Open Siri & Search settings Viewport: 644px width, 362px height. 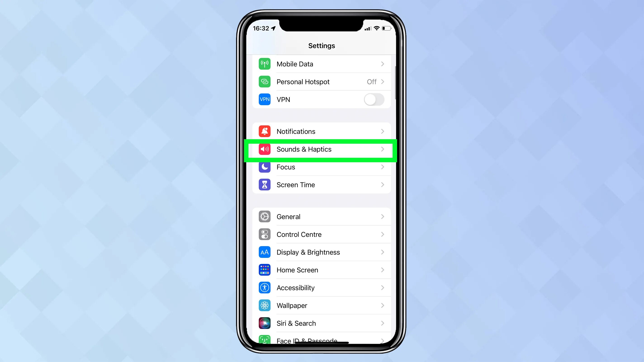[x=322, y=323]
